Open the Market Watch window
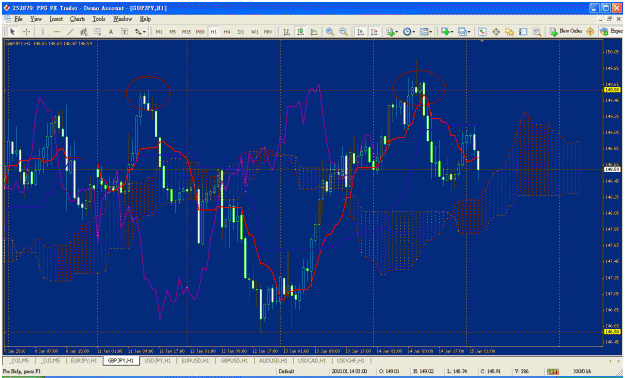The width and height of the screenshot is (625, 378). [482, 32]
